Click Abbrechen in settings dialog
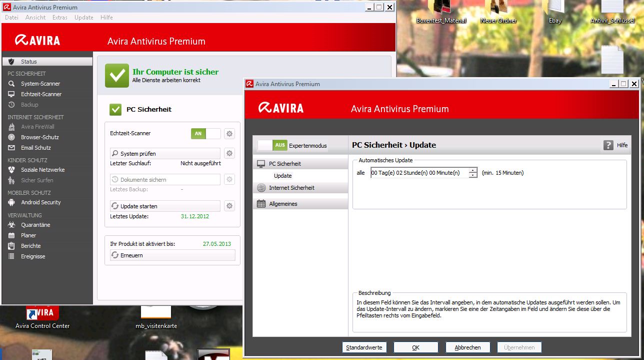644x360 pixels. [467, 347]
